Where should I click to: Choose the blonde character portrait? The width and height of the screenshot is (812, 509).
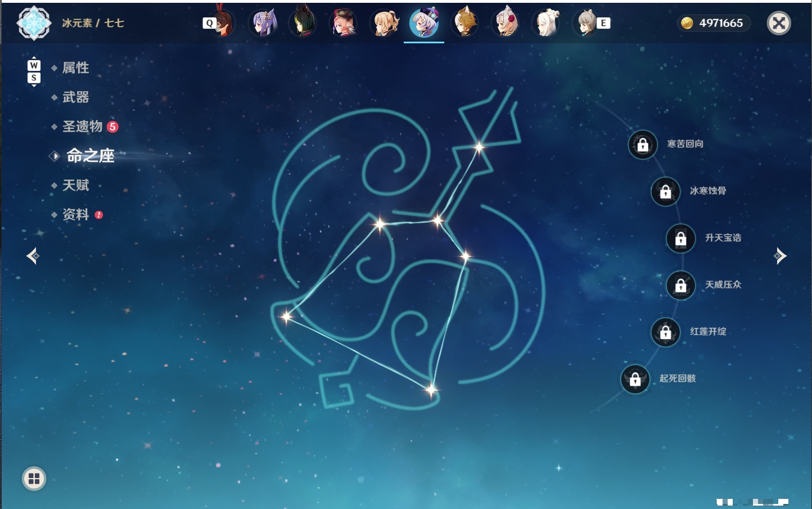[x=385, y=23]
